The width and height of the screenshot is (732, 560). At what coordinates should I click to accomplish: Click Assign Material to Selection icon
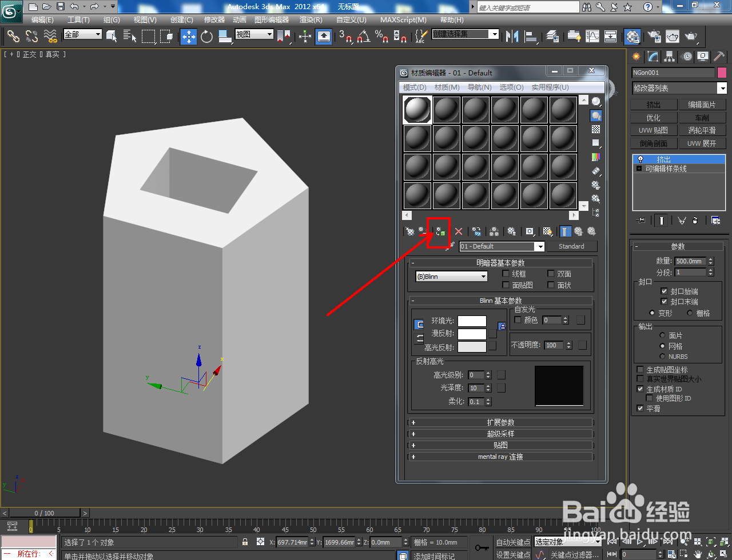pos(440,231)
